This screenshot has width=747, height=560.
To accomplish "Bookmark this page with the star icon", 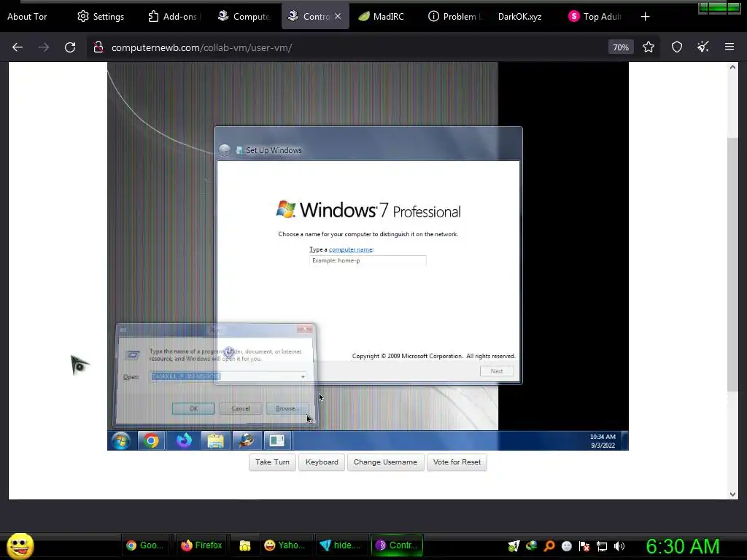I will coord(649,47).
